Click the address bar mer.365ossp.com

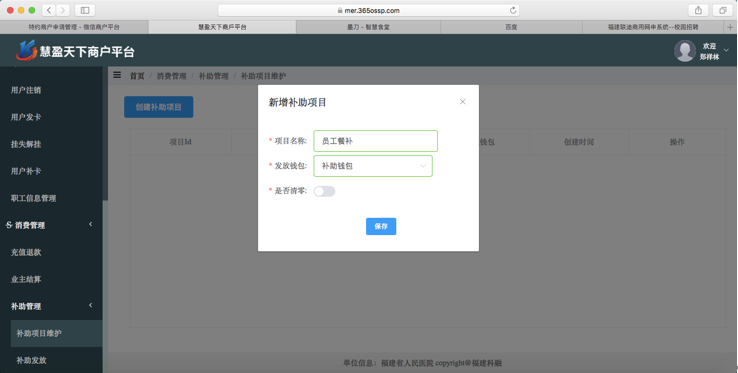pos(369,10)
